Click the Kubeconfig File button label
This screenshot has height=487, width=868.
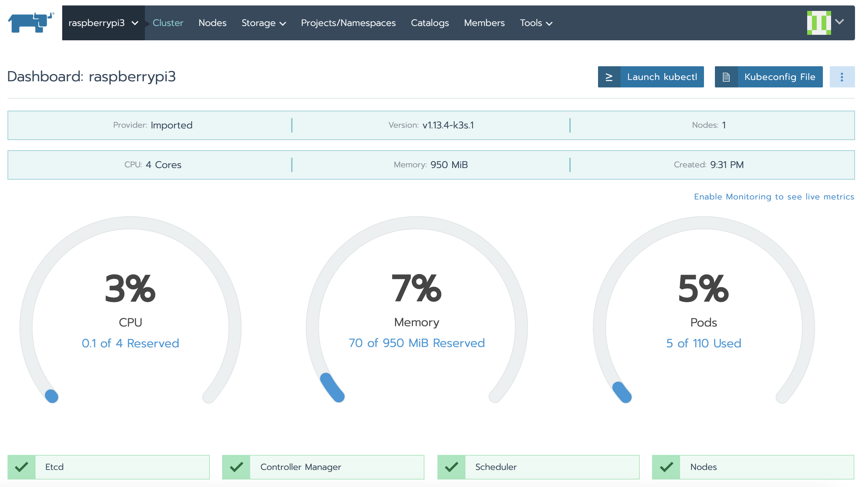[x=780, y=77]
